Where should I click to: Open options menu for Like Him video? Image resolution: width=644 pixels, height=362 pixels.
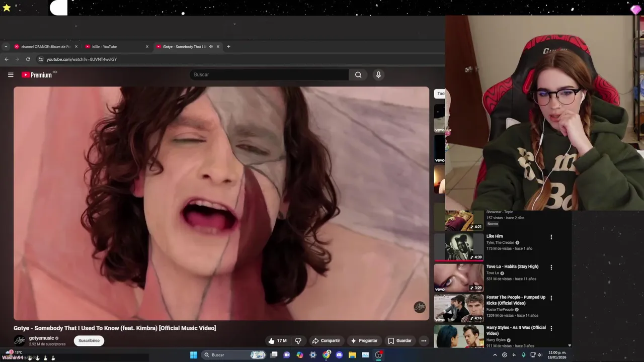point(551,237)
